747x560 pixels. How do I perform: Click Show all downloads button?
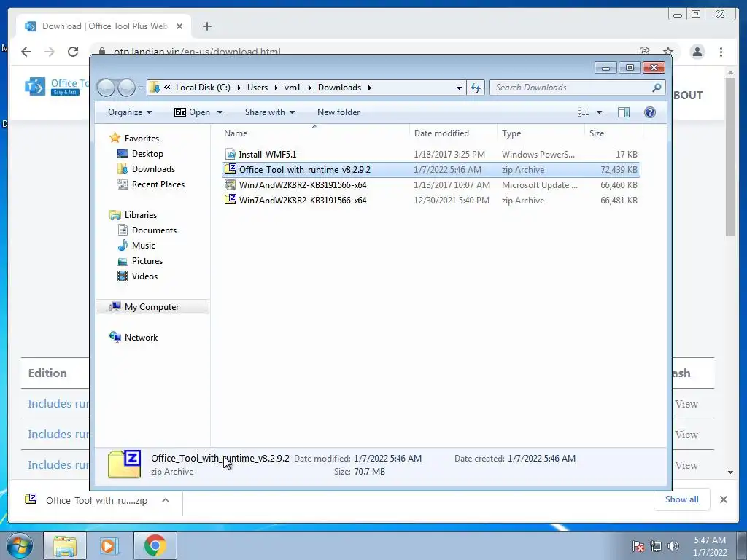click(x=682, y=499)
